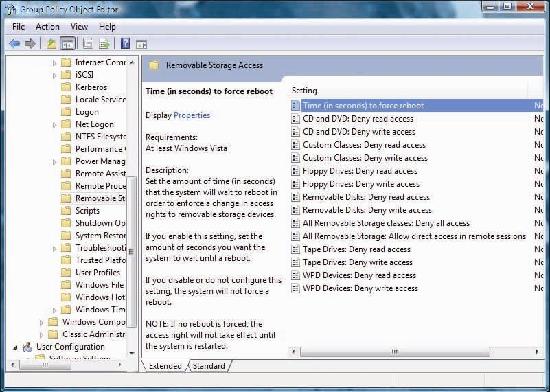
Task: Open the Action menu
Action: 47,27
